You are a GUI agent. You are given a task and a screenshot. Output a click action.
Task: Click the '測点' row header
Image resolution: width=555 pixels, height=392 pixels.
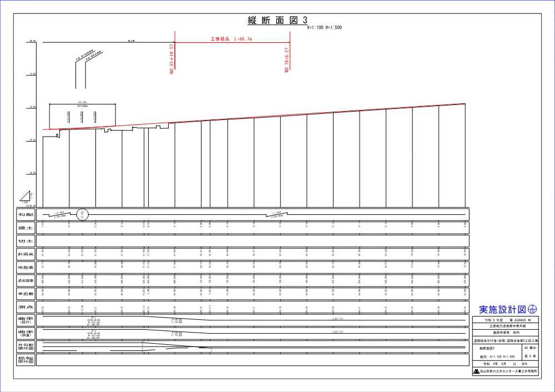[26, 306]
